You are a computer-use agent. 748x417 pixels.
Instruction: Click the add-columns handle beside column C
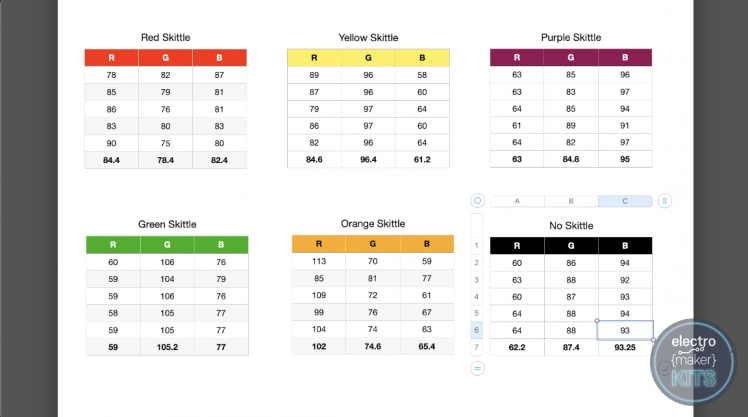(x=664, y=200)
